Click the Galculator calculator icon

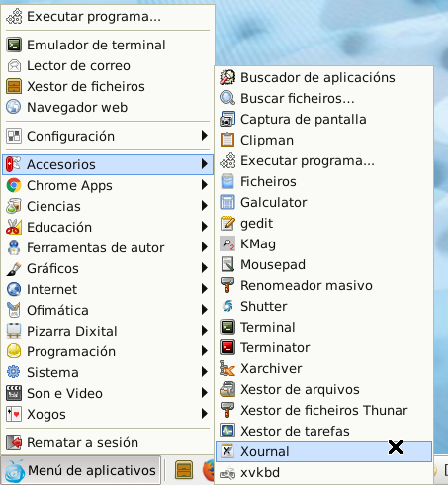(227, 202)
